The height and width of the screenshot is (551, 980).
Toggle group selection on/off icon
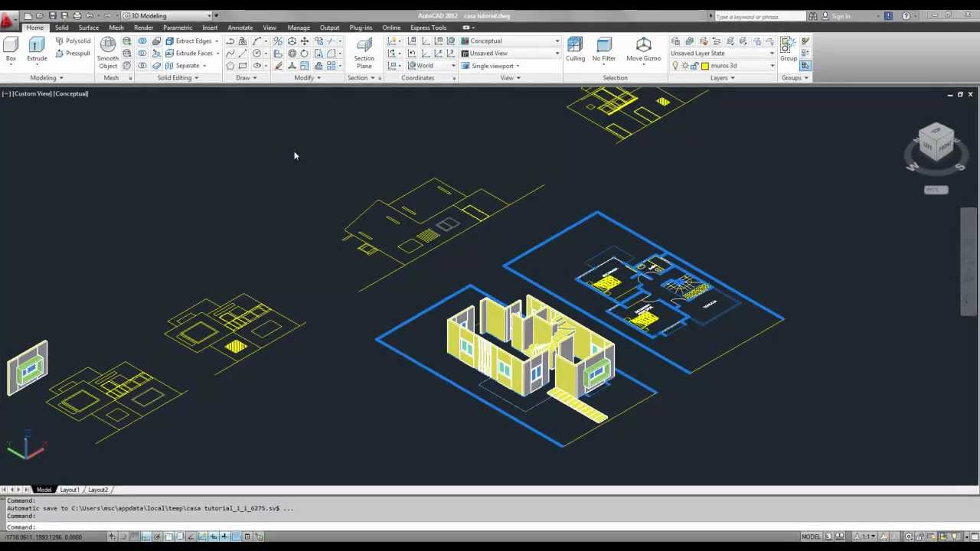pos(805,66)
